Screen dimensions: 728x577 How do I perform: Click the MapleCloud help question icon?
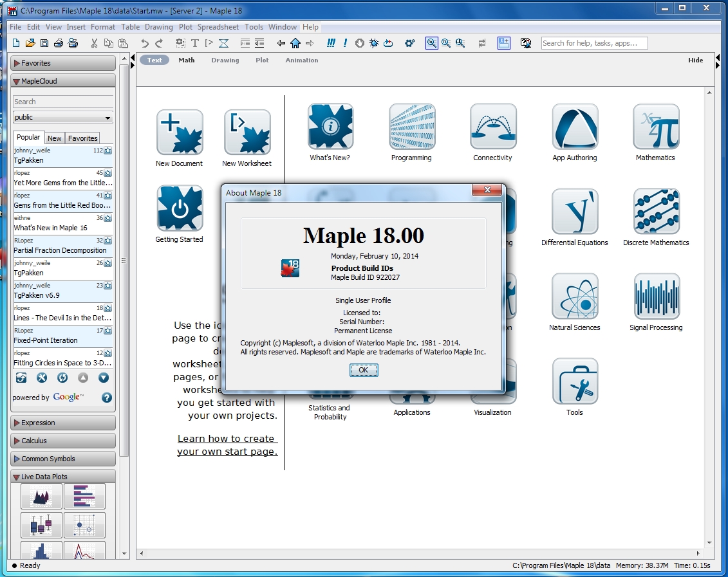click(106, 398)
